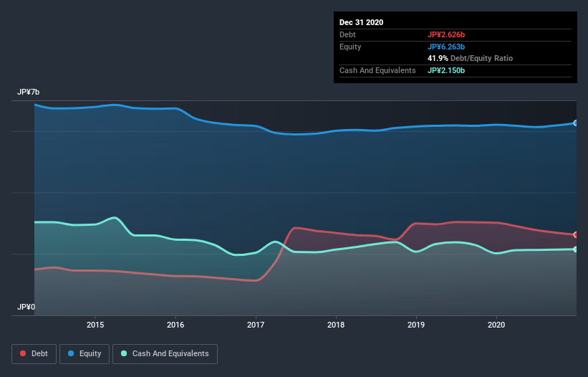The image size is (588, 377).
Task: Click the 2016 x-axis label
Action: pos(175,325)
